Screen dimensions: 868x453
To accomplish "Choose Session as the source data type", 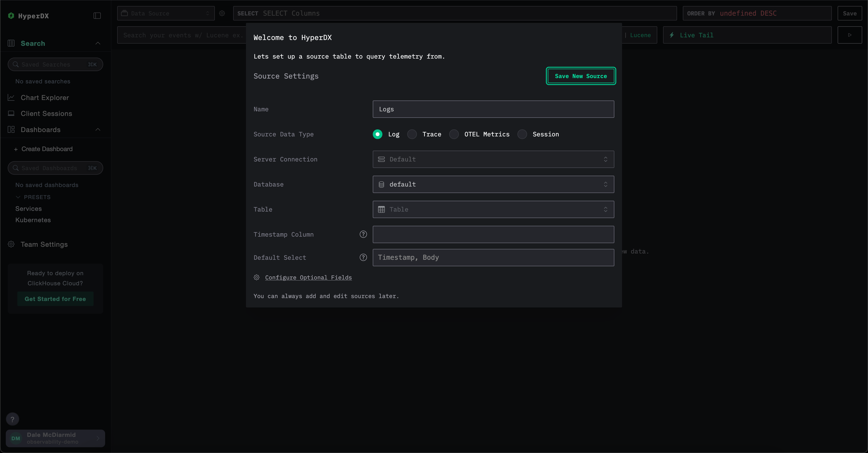I will point(522,134).
